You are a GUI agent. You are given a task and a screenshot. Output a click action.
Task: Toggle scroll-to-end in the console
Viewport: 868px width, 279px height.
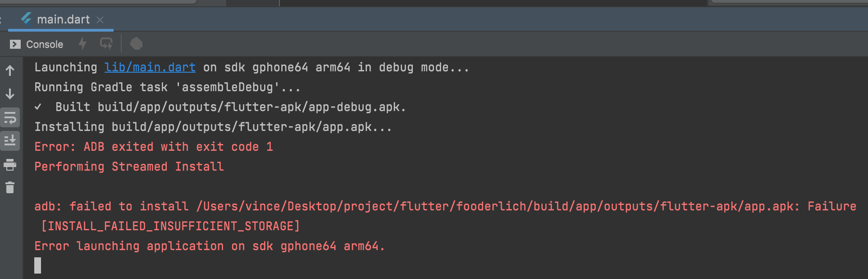[10, 140]
